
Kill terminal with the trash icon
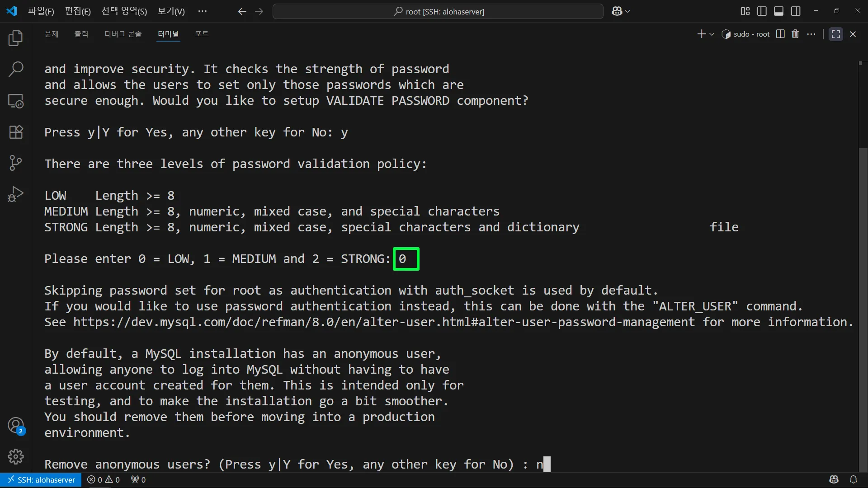click(x=795, y=34)
